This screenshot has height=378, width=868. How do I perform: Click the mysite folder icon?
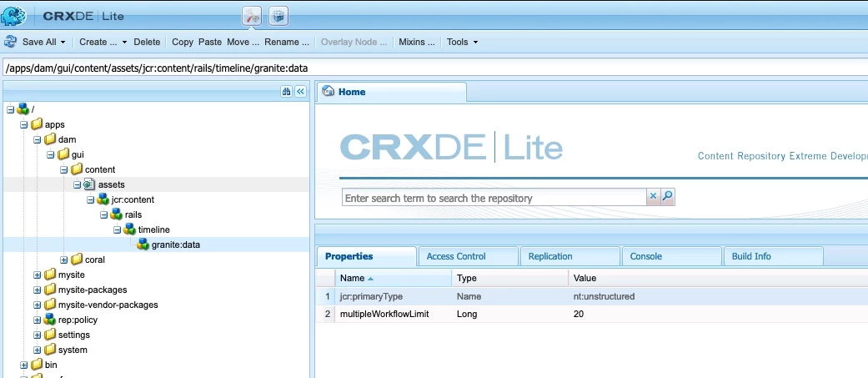pos(50,275)
